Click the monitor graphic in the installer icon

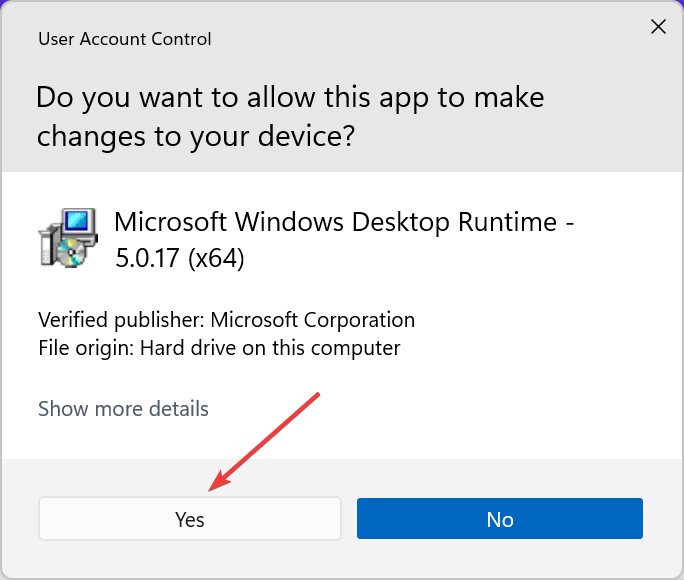(x=81, y=221)
